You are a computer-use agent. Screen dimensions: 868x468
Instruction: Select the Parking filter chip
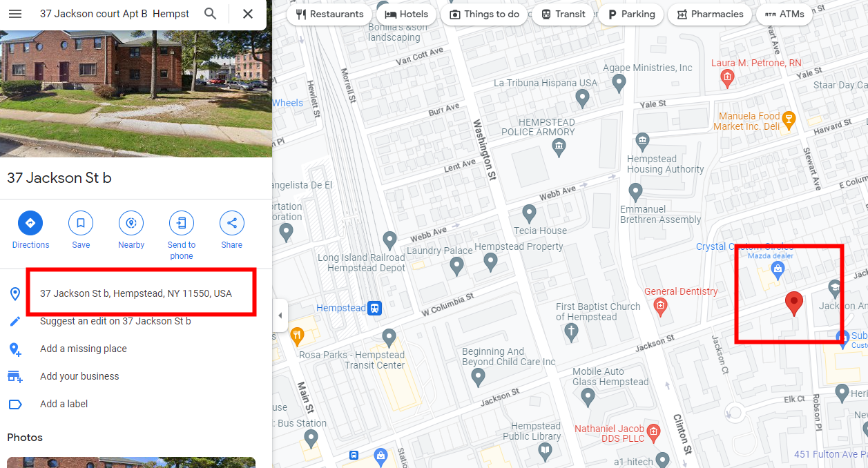click(631, 14)
